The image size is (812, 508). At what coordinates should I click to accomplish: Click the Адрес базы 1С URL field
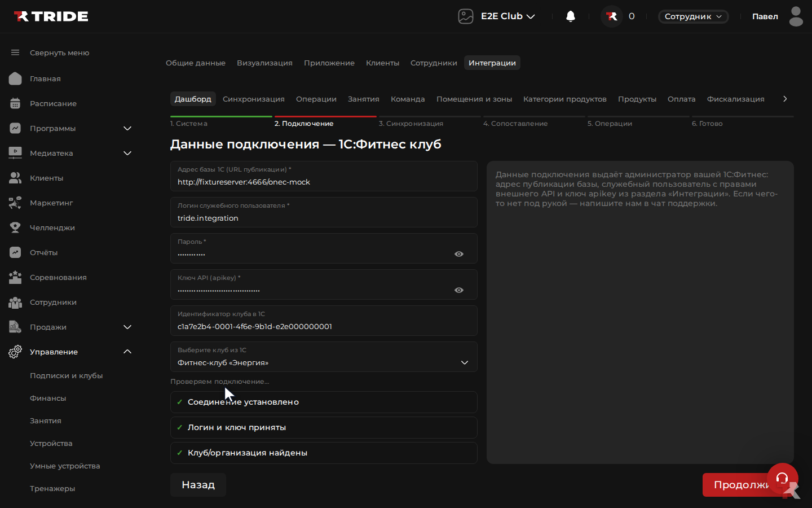coord(324,176)
